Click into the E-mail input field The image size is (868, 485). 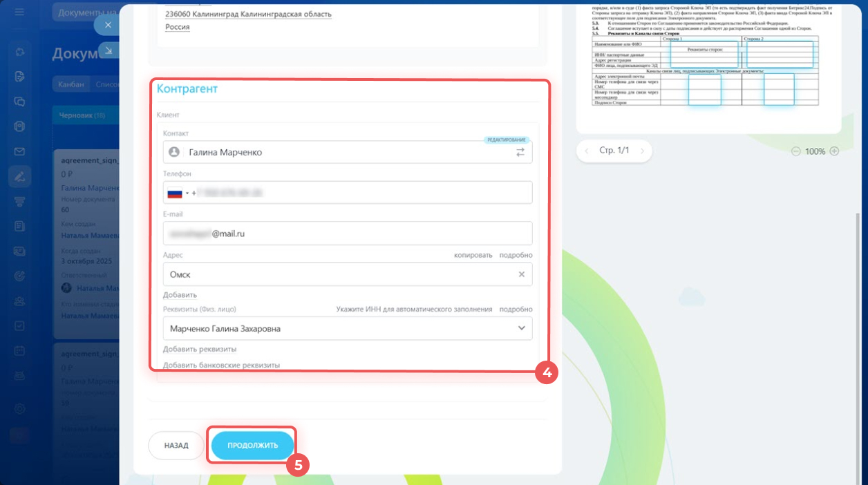[348, 234]
